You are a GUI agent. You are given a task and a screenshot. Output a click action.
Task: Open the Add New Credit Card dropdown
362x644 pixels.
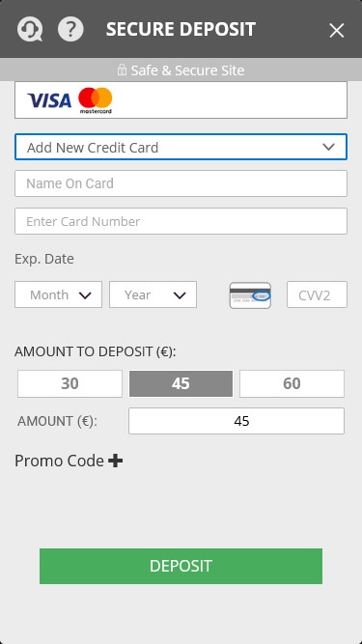[x=181, y=147]
